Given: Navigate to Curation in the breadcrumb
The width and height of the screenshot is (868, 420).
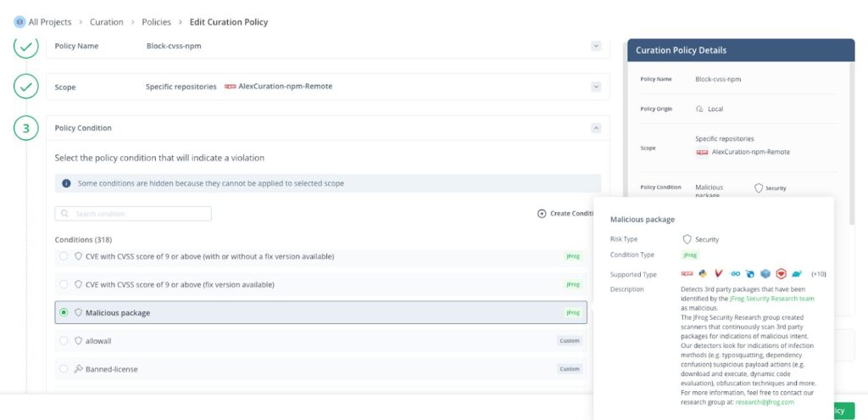Looking at the screenshot, I should click(x=106, y=22).
